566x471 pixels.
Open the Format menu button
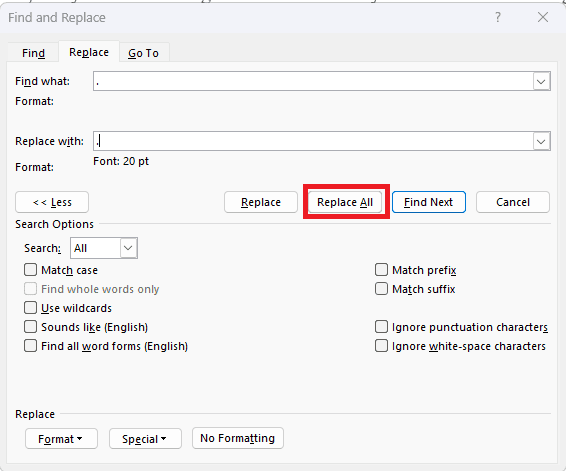[61, 439]
